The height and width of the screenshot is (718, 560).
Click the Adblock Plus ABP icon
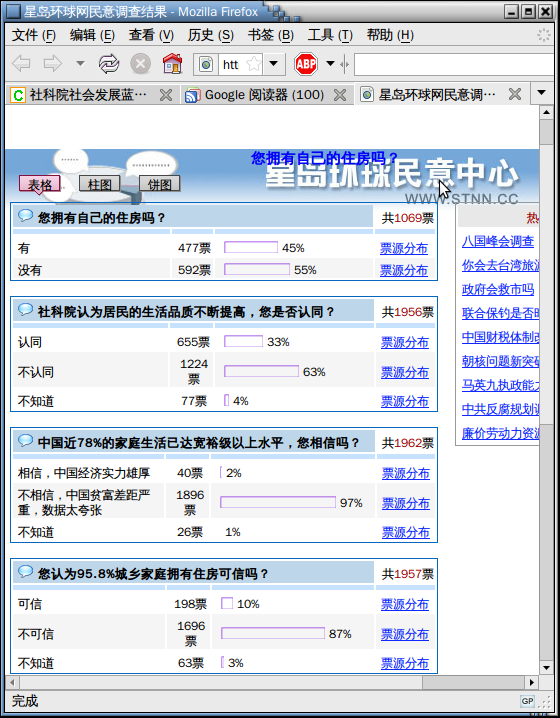click(x=306, y=64)
